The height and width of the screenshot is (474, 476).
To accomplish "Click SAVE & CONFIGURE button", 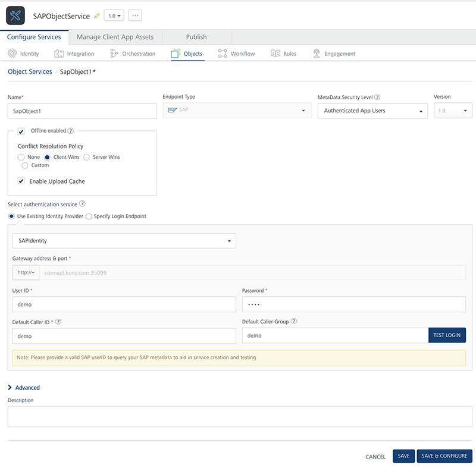I will [x=444, y=456].
